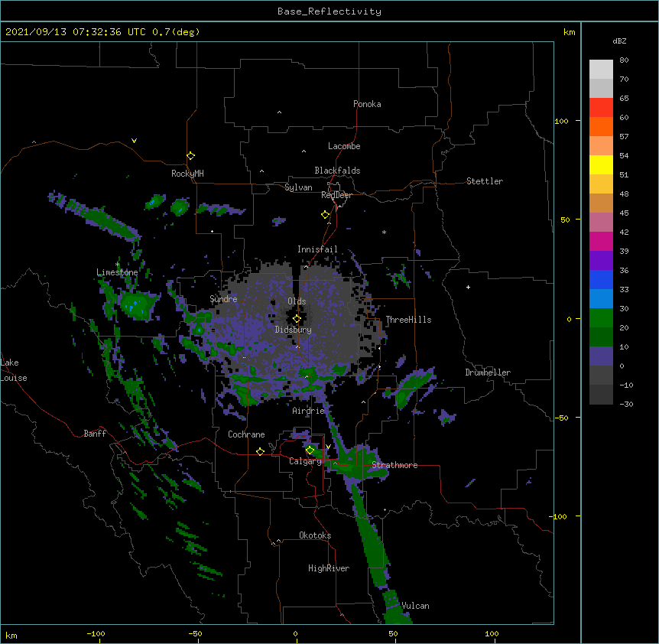Click the white 70-80 dBZ legend color block
This screenshot has width=659, height=644.
[601, 70]
